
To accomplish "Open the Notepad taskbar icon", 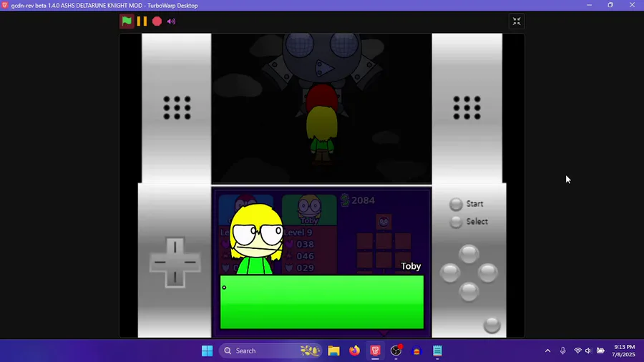I will point(437,351).
